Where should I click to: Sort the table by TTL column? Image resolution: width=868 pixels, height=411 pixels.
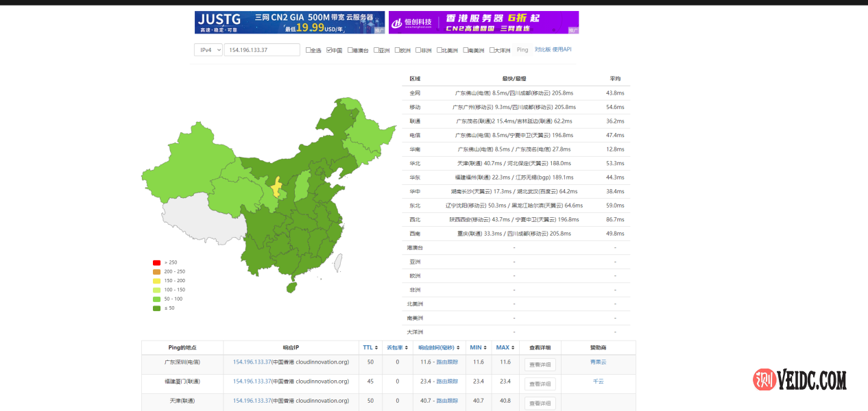pos(370,347)
